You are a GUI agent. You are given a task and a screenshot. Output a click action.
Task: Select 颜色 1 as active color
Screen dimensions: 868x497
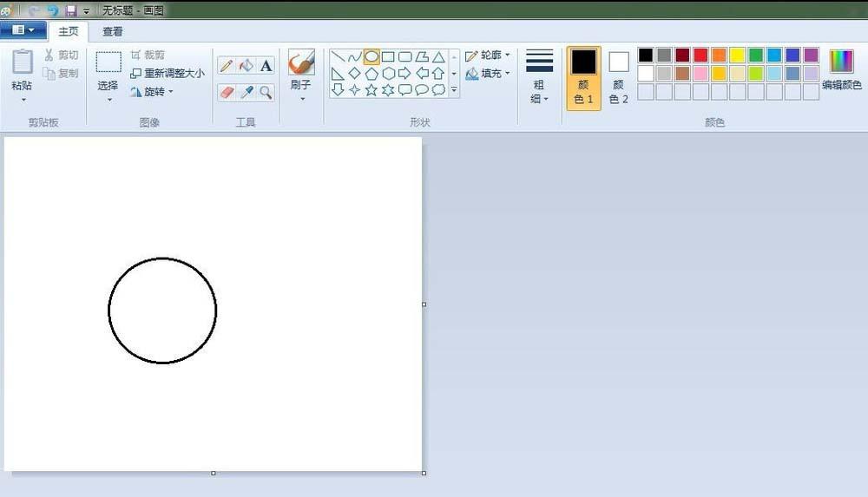coord(583,78)
